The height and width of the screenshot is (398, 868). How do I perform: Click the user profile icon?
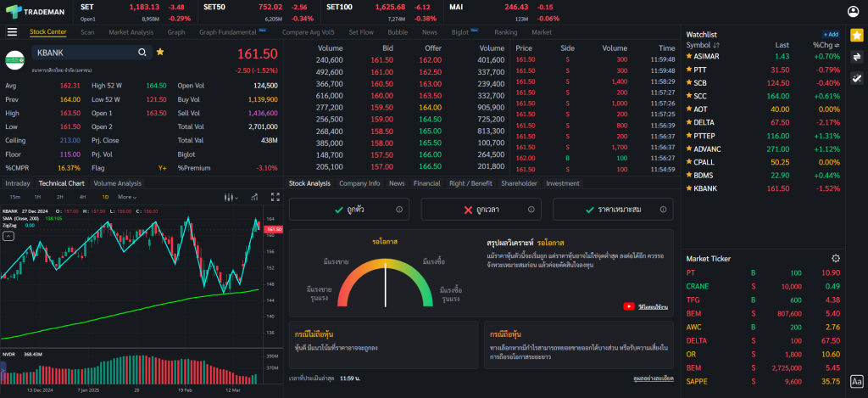pos(853,11)
